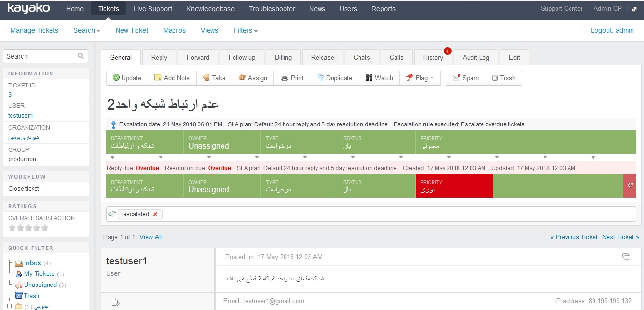
Task: Go to Previous Ticket
Action: 574,237
